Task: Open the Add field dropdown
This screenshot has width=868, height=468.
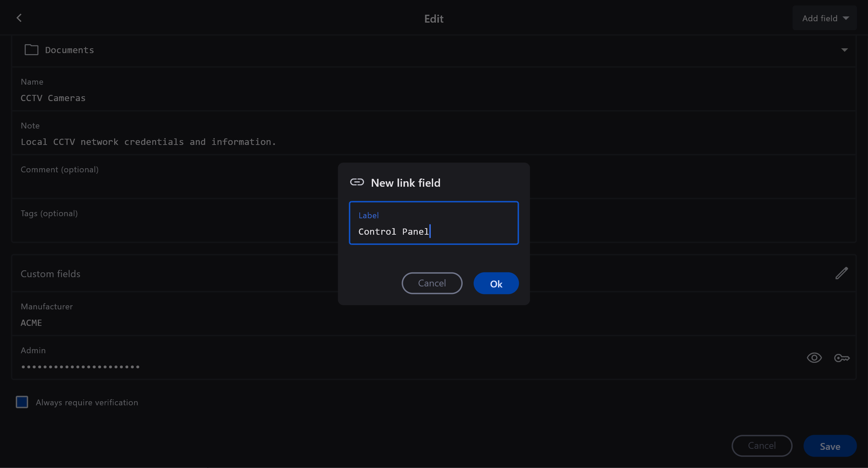Action: point(824,18)
